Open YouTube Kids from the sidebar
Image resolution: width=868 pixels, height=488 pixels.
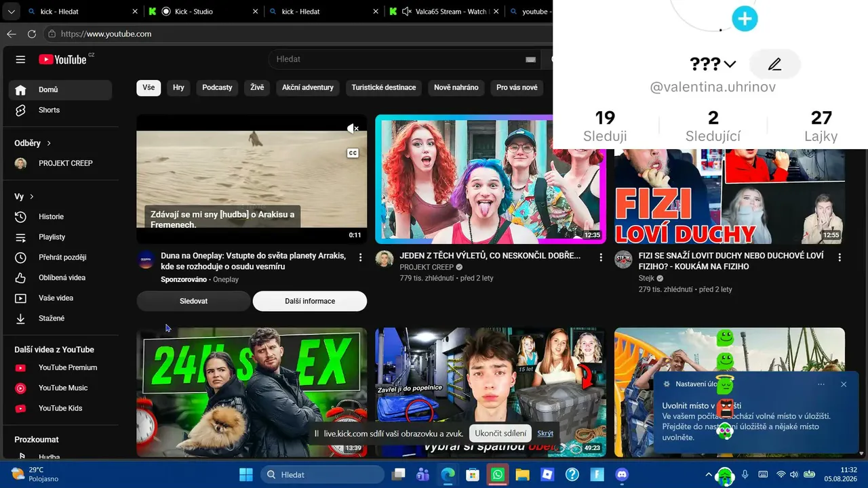pyautogui.click(x=60, y=408)
